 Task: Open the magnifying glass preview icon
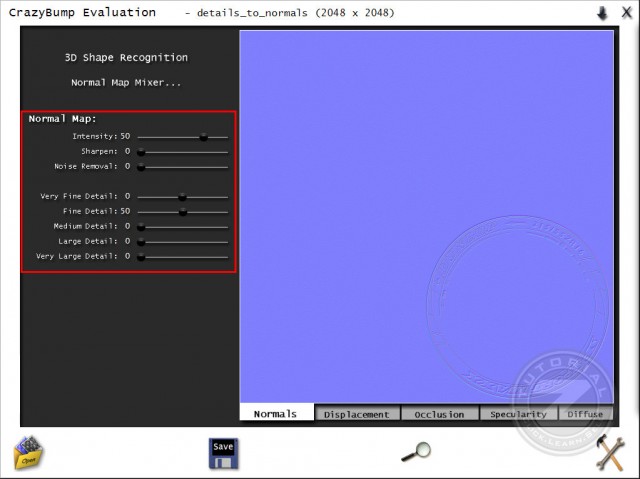click(x=415, y=452)
